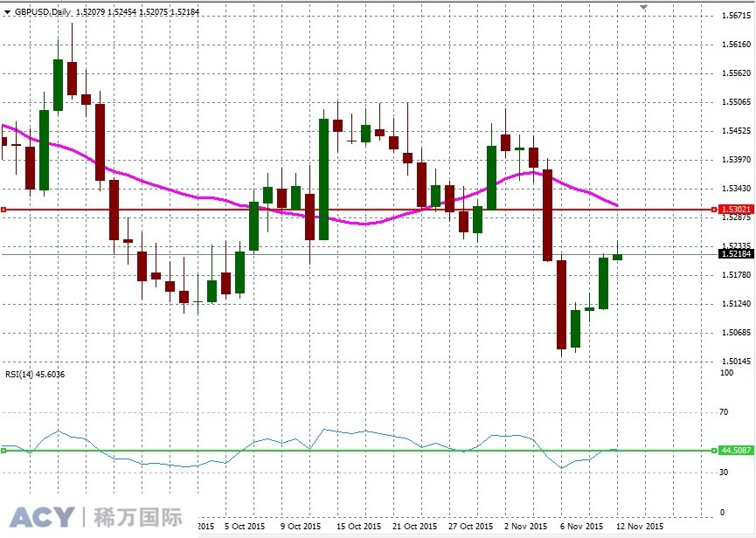Click the 12 Nov 2015 date label
This screenshot has height=538, width=756.
coord(640,527)
